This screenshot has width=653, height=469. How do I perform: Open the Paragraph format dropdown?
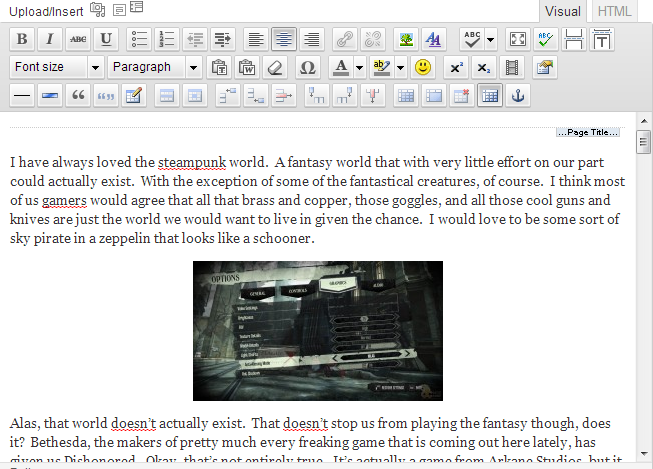pos(155,67)
